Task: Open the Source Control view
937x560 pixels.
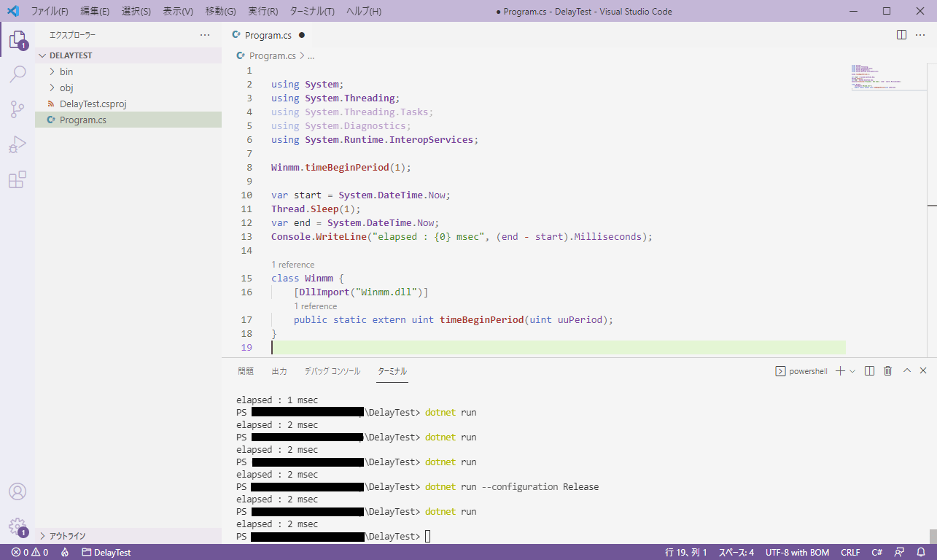Action: (18, 109)
